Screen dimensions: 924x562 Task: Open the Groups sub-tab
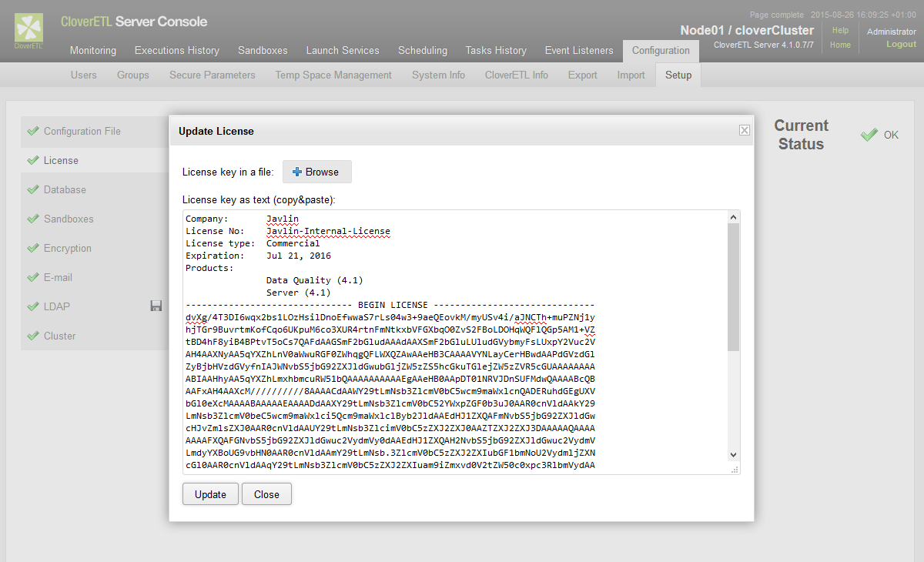pyautogui.click(x=133, y=75)
